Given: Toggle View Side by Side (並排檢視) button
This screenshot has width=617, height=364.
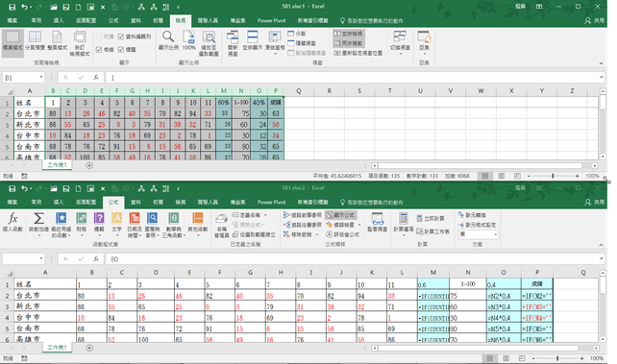Looking at the screenshot, I should (348, 34).
